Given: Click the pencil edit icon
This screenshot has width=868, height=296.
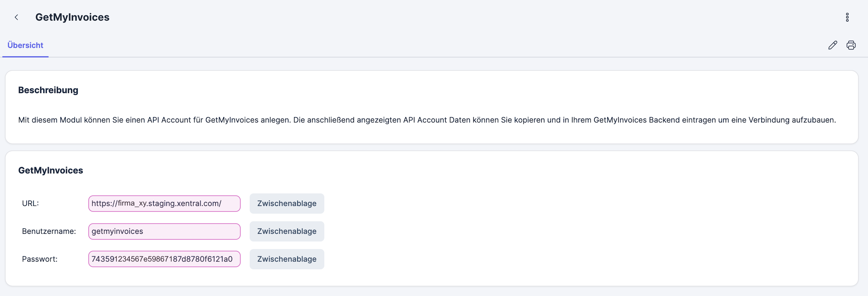Looking at the screenshot, I should click(x=833, y=45).
